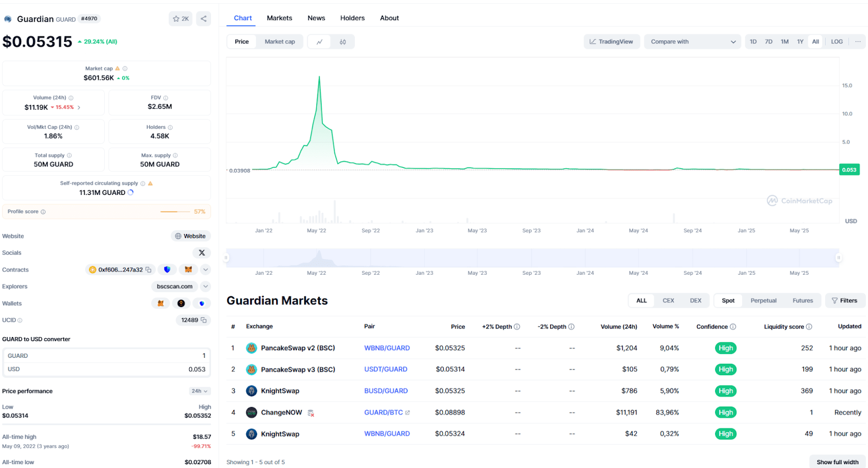Click the FDV info icon
Image resolution: width=868 pixels, height=468 pixels.
tap(165, 98)
